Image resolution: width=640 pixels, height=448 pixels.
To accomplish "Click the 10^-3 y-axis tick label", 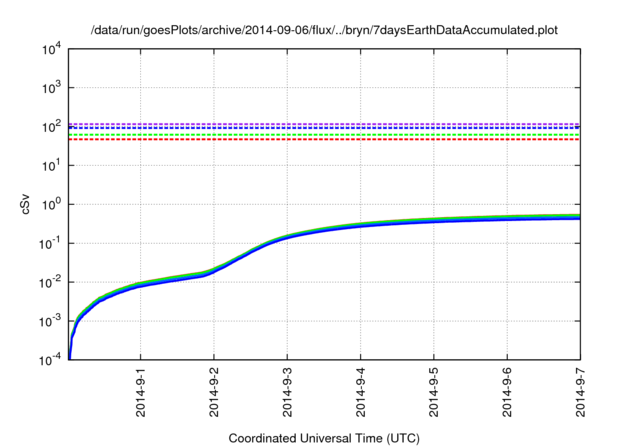I will 50,321.
